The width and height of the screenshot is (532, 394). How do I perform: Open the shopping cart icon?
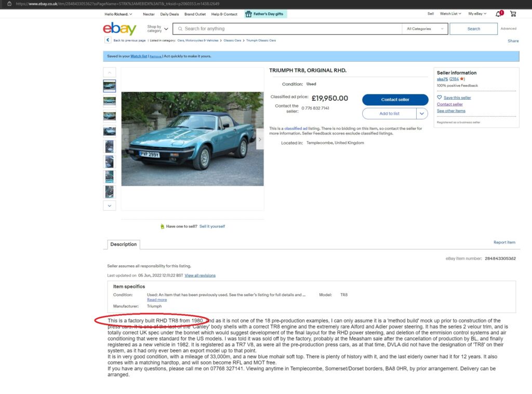click(513, 14)
